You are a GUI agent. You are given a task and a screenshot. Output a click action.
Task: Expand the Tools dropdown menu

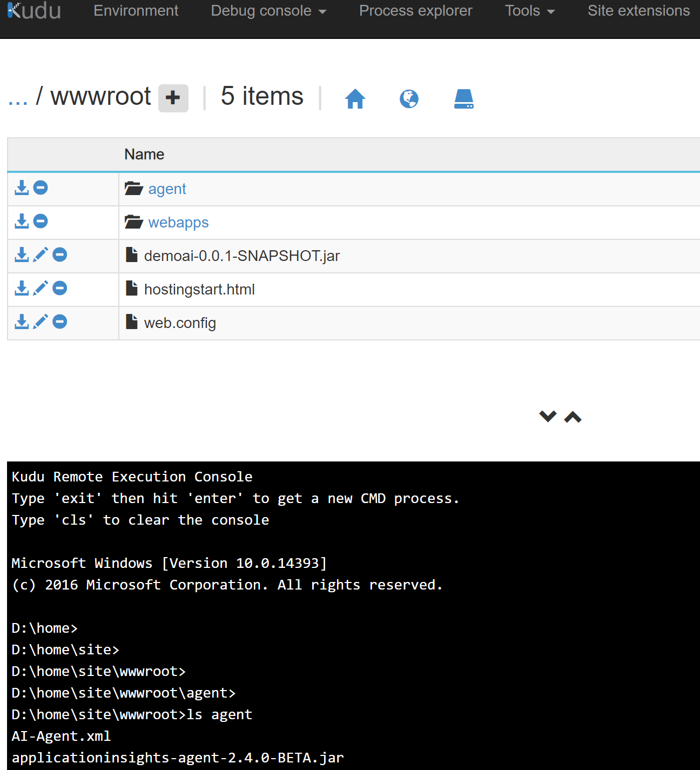(530, 11)
